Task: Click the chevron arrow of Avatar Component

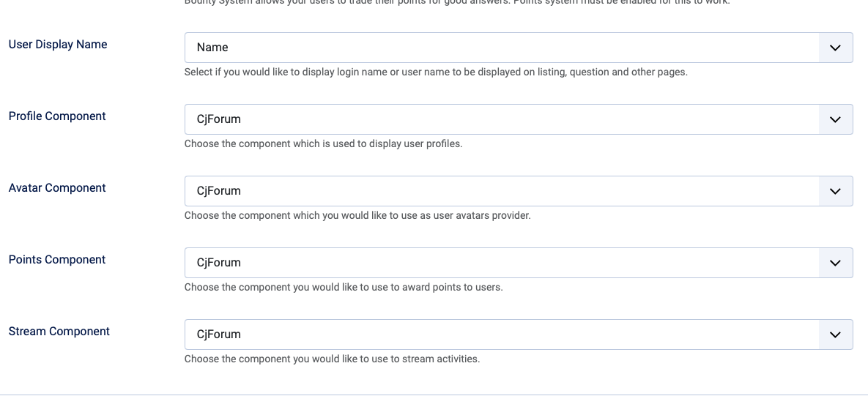Action: pyautogui.click(x=835, y=191)
